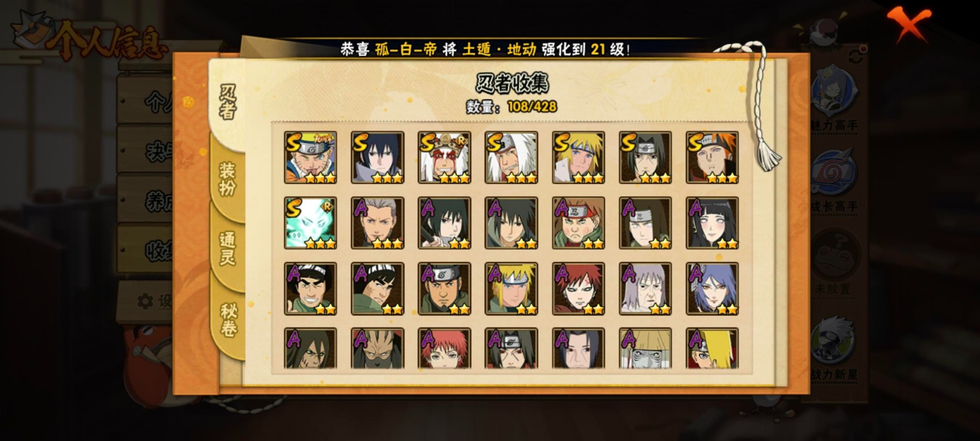
Task: Switch to the 装扮 tab
Action: (x=228, y=179)
